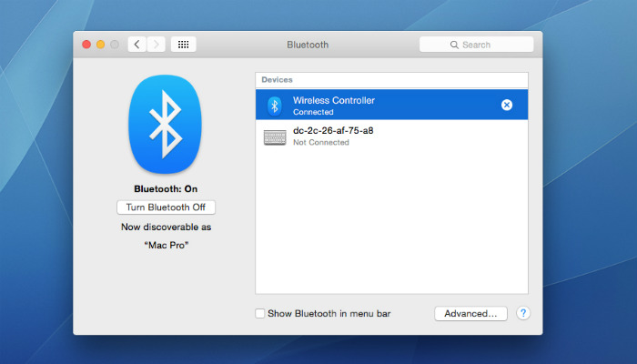
Task: Click the Connected status under Wireless Controller
Action: 313,112
